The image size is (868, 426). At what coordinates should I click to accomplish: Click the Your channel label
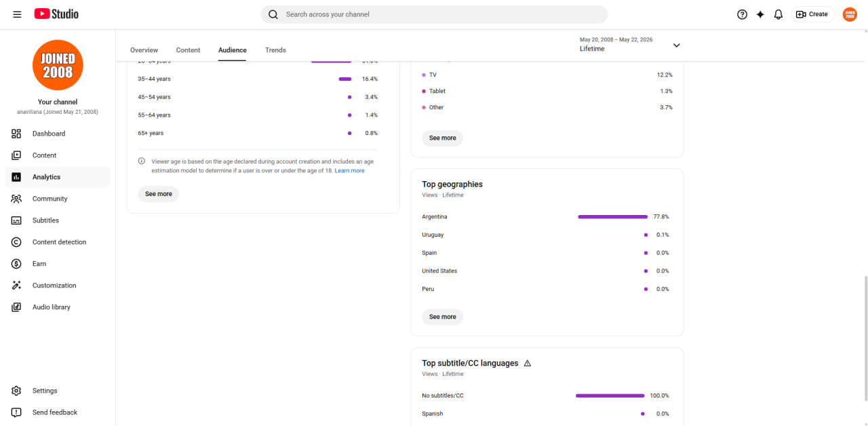(x=58, y=102)
